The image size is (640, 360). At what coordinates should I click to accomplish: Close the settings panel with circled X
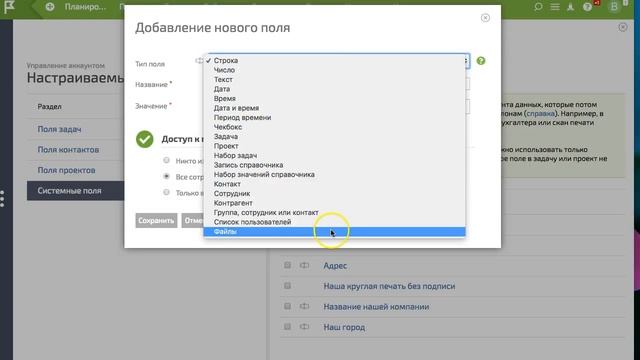click(x=622, y=27)
